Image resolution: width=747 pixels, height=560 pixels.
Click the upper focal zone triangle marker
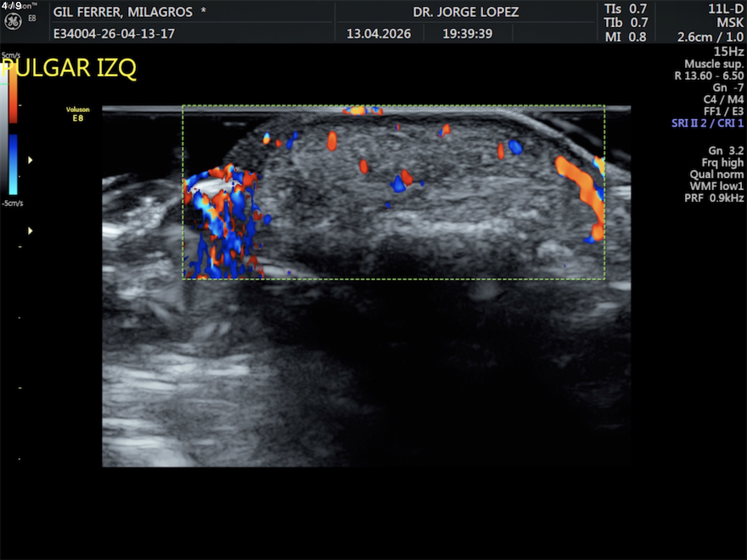tap(30, 160)
